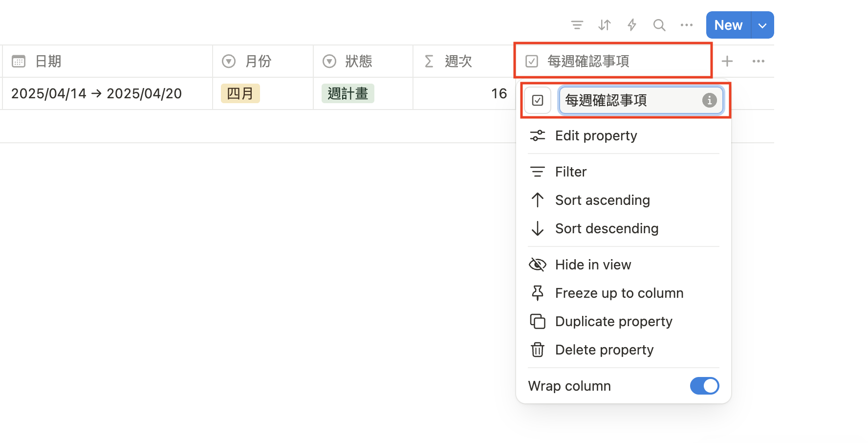Open the view options three-dot menu
Viewport: 868px width, 443px height.
click(x=687, y=25)
